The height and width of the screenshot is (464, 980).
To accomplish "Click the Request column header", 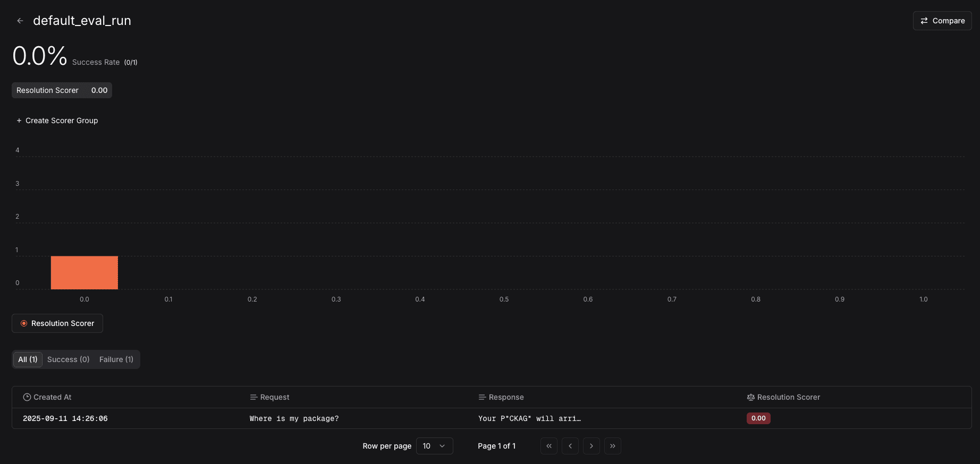I will click(274, 397).
